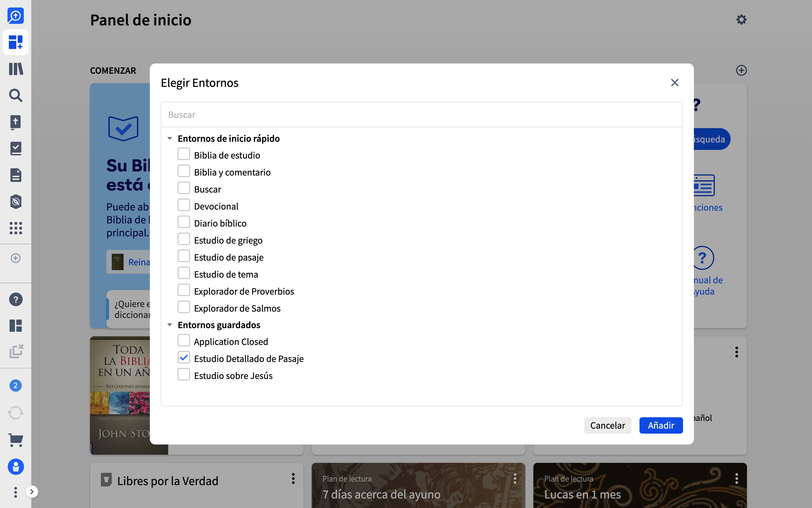The height and width of the screenshot is (508, 812).
Task: Open menu on 7 días acerca del ayuno card
Action: (515, 479)
